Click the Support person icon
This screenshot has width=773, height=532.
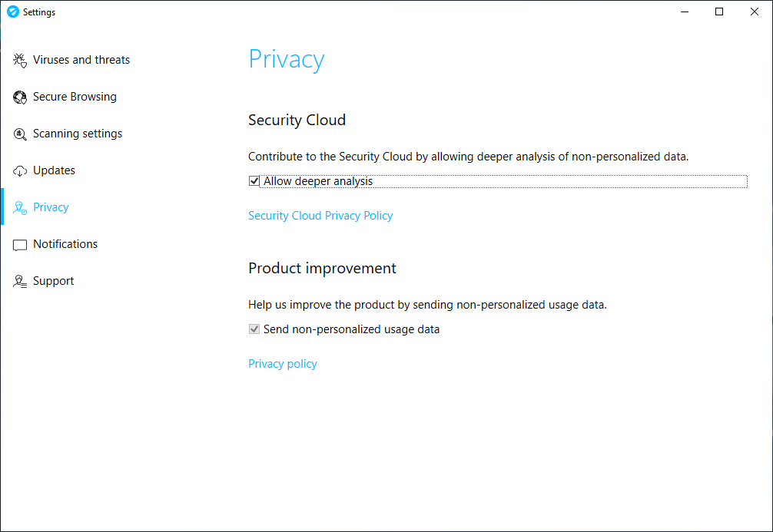coord(20,282)
